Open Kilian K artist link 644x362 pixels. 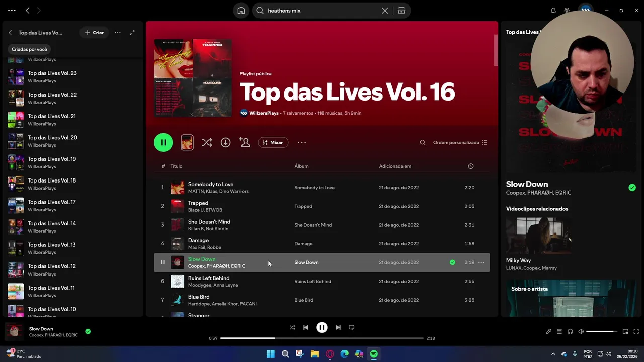pyautogui.click(x=195, y=229)
